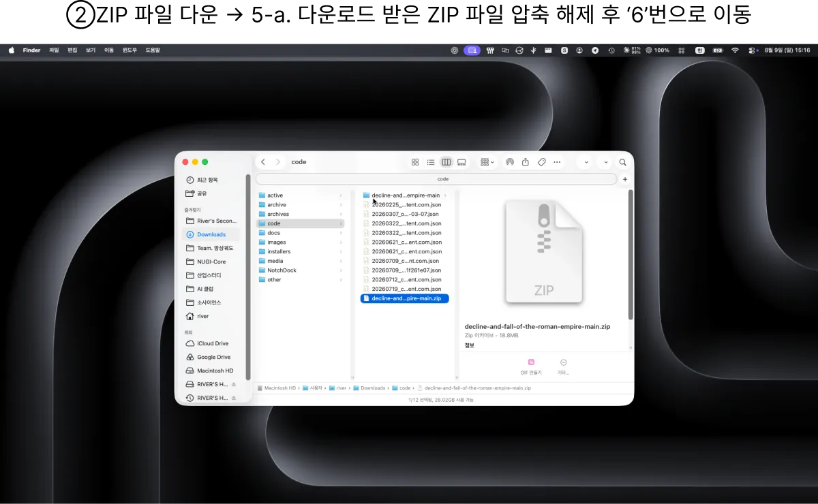Open river home folder in sidebar
The image size is (818, 504).
(212, 316)
